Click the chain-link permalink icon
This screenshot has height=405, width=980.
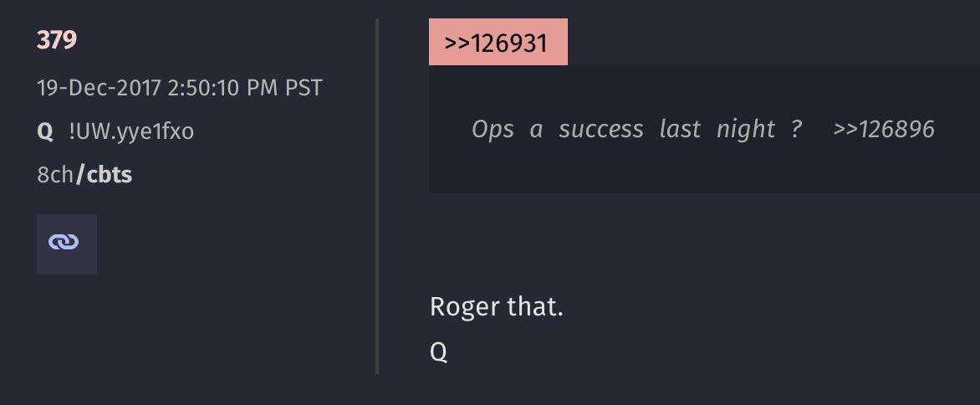pyautogui.click(x=64, y=243)
